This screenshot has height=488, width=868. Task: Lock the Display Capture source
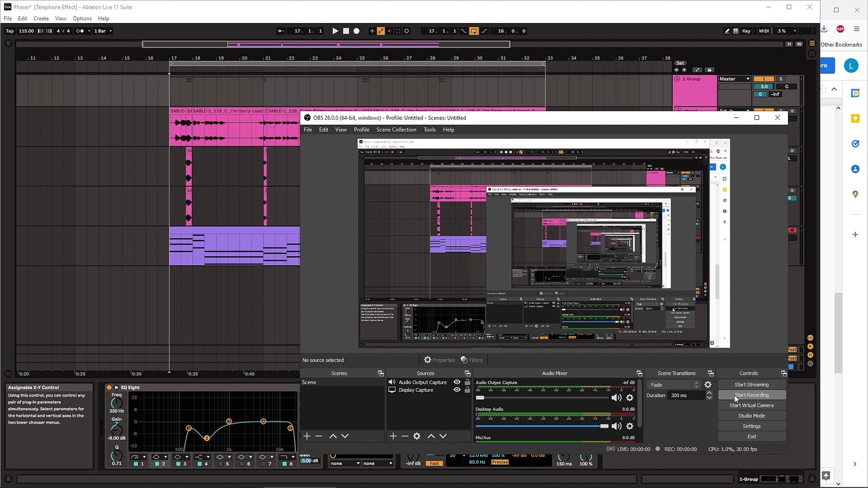[467, 390]
